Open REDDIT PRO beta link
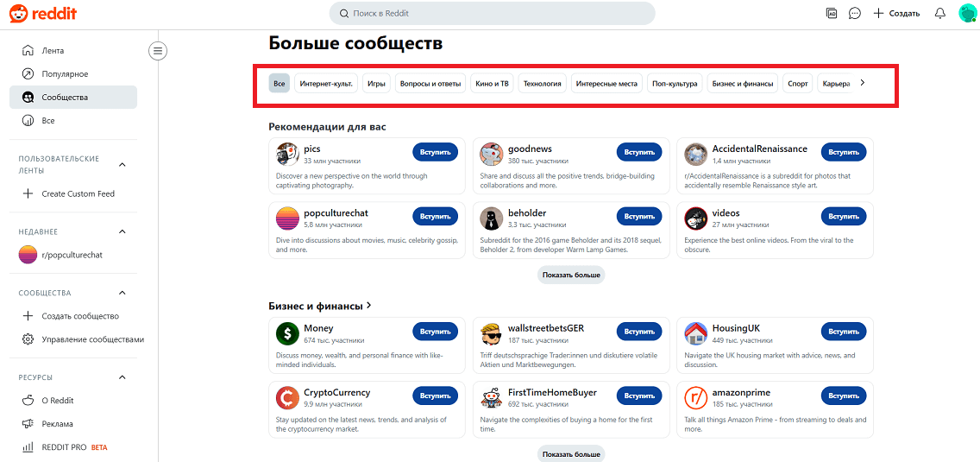 point(73,447)
